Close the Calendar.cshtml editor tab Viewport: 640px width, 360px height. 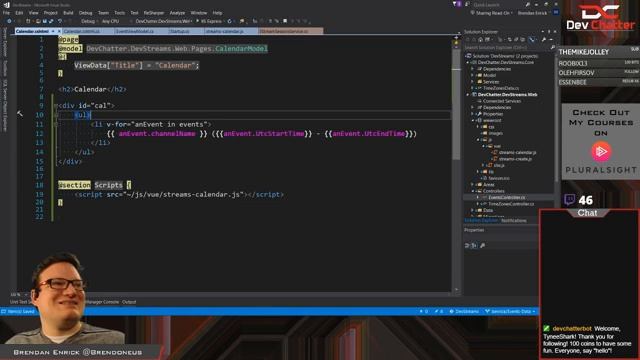[59, 31]
